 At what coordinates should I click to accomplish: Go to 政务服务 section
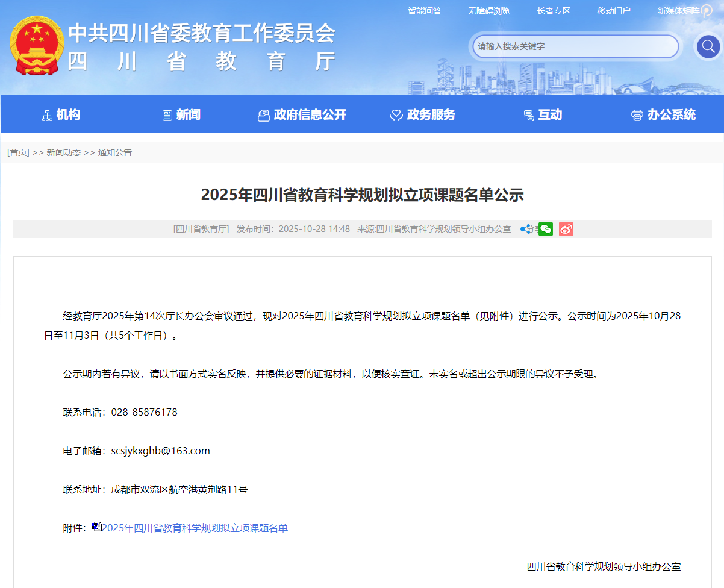[422, 114]
